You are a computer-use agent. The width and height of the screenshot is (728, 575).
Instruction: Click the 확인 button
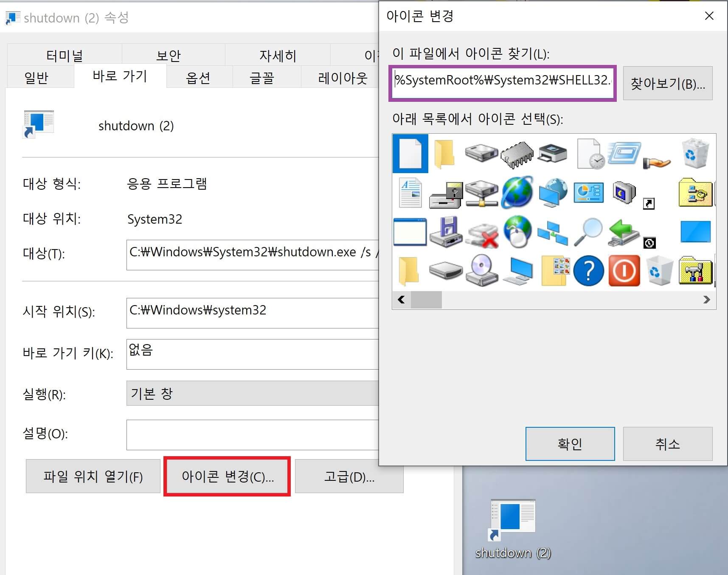point(570,444)
